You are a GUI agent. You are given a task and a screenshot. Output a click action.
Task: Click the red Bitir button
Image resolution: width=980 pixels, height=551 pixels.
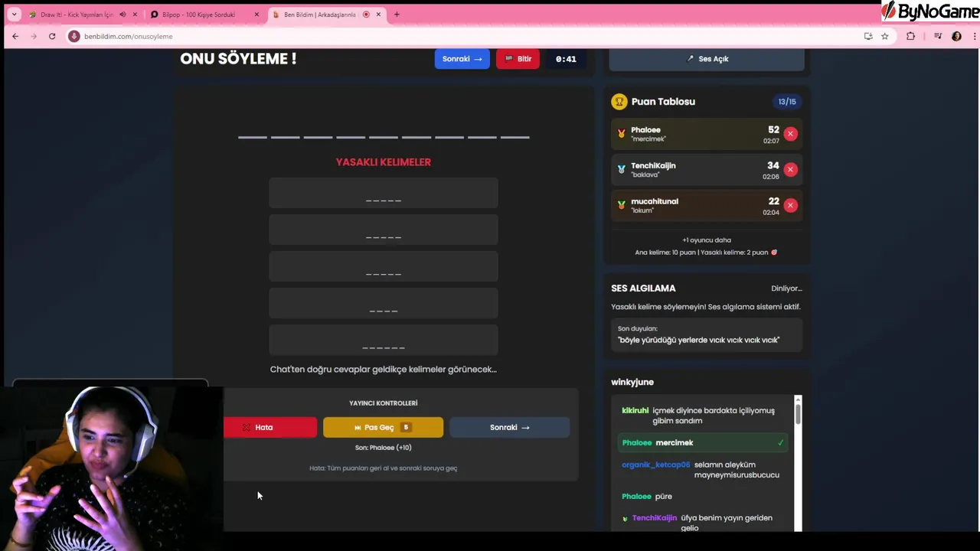518,59
